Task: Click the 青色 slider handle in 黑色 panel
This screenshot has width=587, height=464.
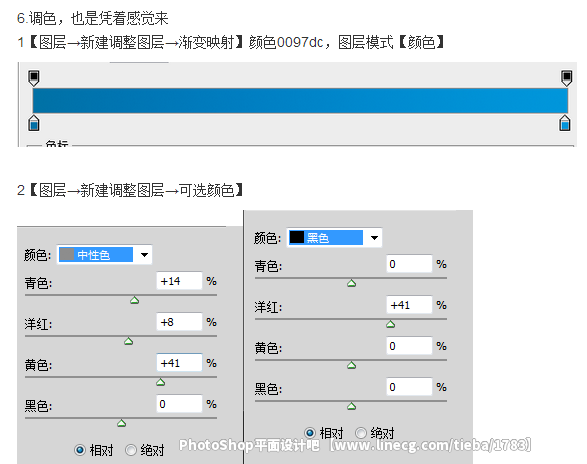Action: click(351, 283)
